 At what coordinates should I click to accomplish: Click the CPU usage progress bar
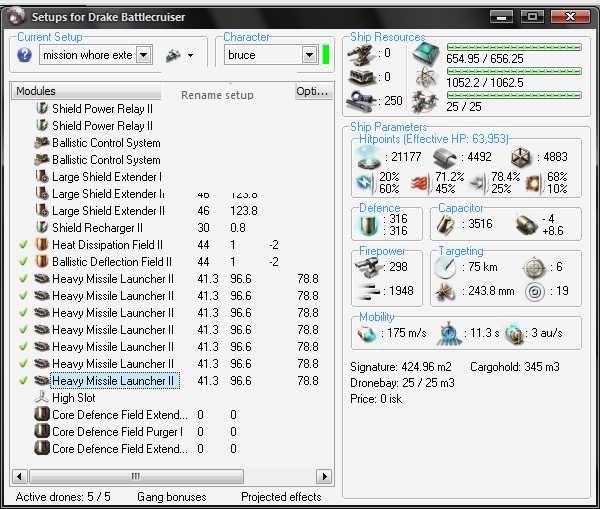pos(514,47)
